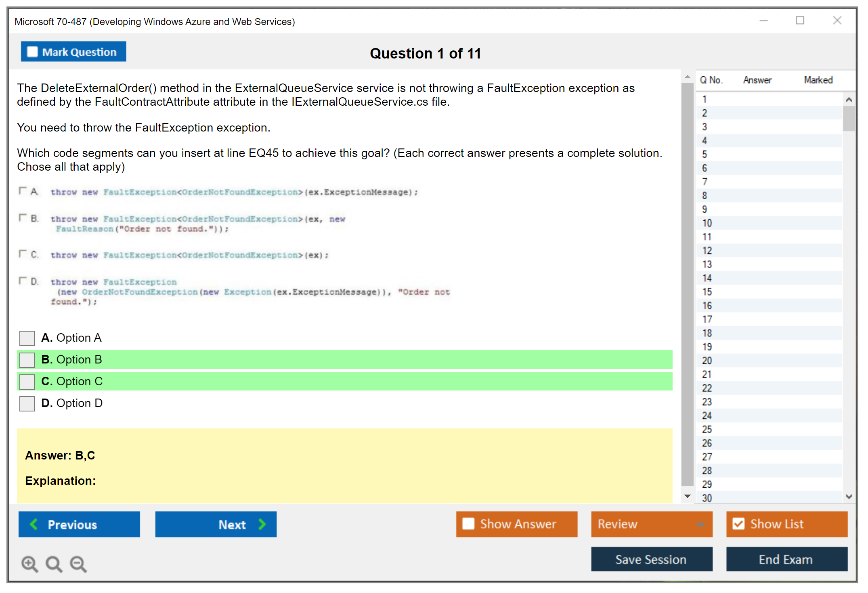Open the Review dropdown menu

[x=700, y=524]
